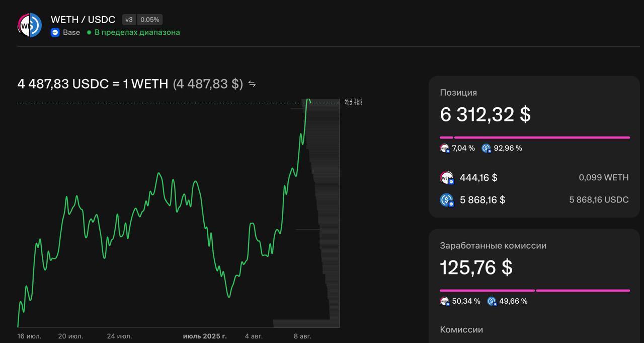Click the left WETH segment of the fees bar
Screen dimensions: 644x343
[488, 290]
